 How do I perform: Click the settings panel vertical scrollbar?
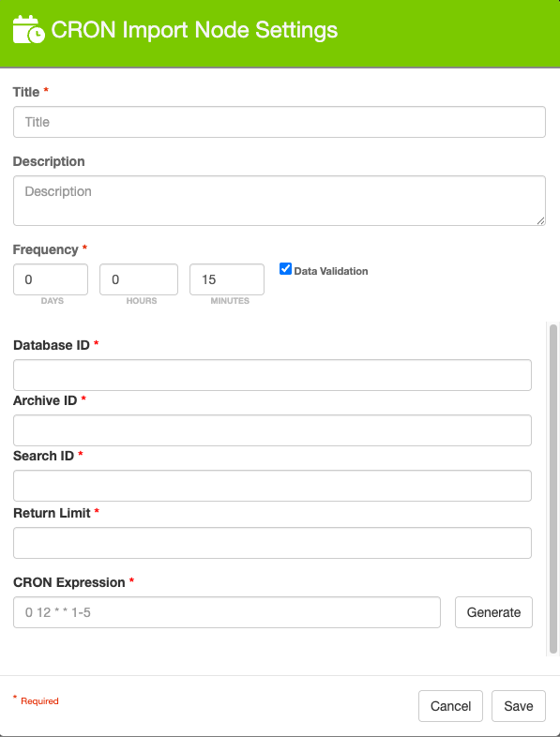tap(553, 489)
